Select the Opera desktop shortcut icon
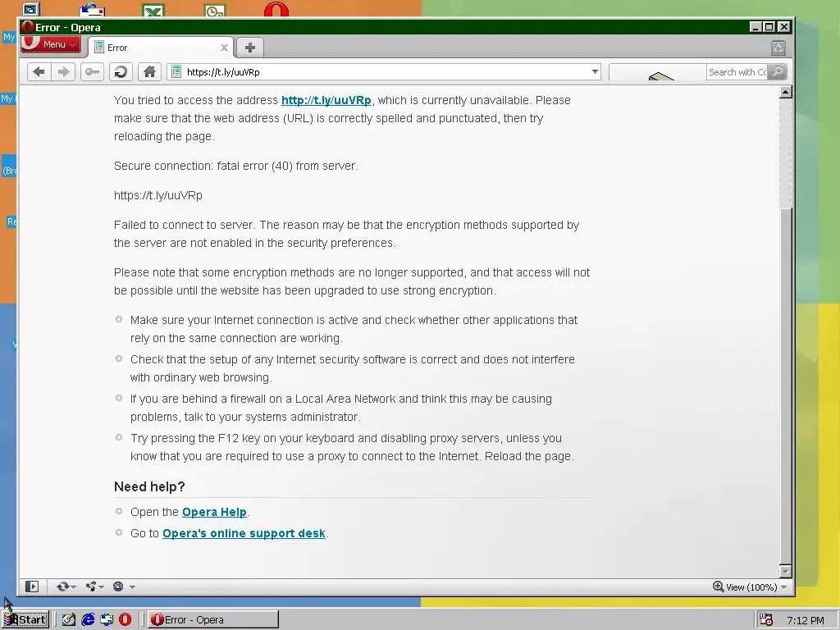The width and height of the screenshot is (840, 630). click(276, 9)
